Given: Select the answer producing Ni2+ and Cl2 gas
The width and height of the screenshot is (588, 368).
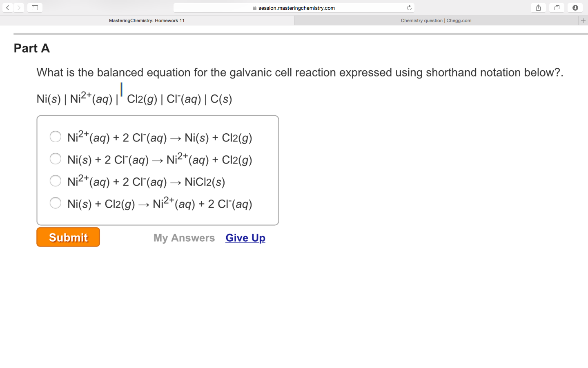Looking at the screenshot, I should click(x=56, y=159).
